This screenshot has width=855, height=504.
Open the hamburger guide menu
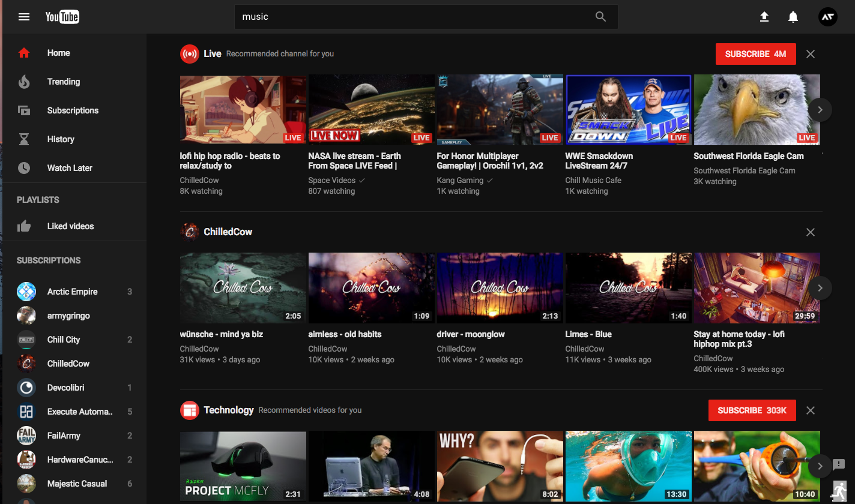click(x=24, y=17)
